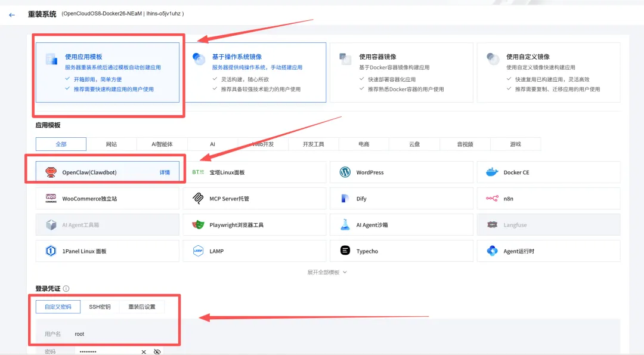Switch to the Web开发 template tab

[x=263, y=144]
